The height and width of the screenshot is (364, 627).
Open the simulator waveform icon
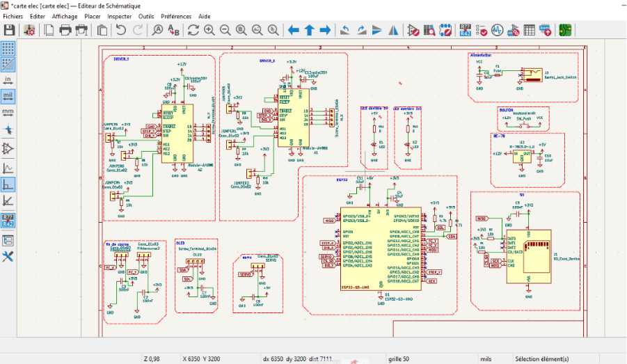(x=497, y=30)
